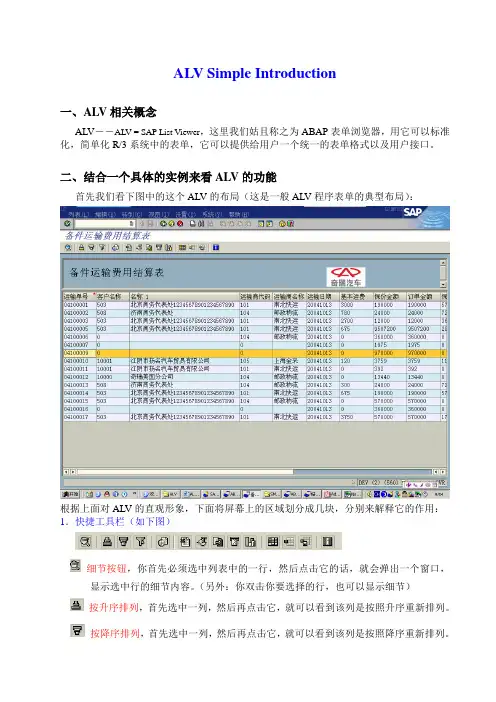This screenshot has height=702, width=496.
Task: Click Save layout icon in the enlarged toolbar image
Action: coord(305,542)
